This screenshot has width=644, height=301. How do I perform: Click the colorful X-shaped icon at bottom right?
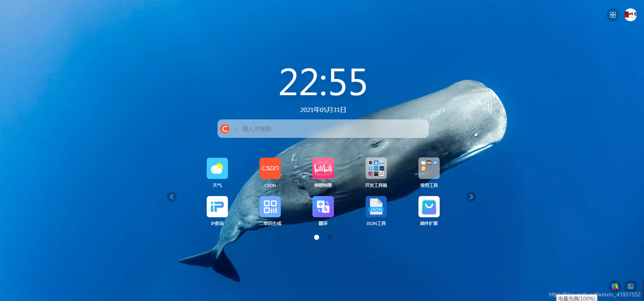coord(615,287)
